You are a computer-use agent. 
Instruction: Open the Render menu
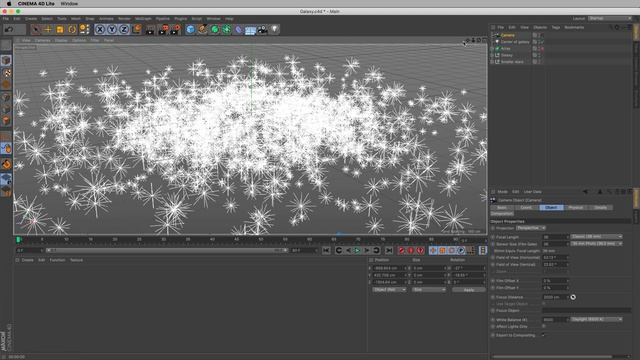click(x=124, y=19)
